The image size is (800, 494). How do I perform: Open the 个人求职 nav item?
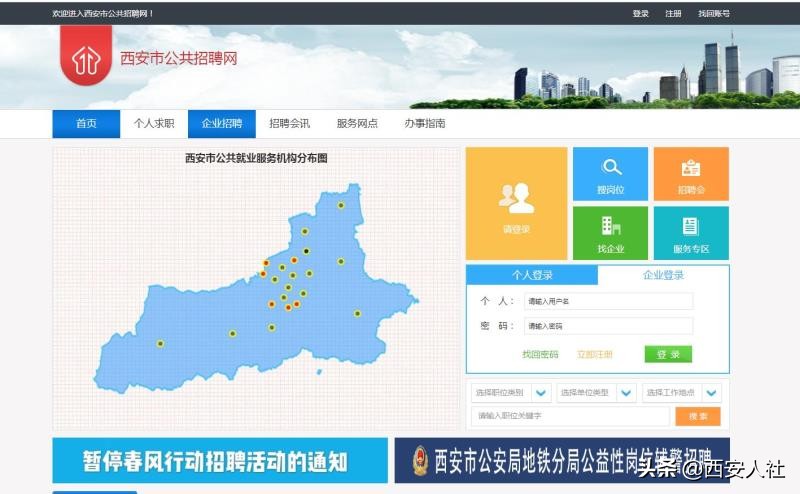click(x=154, y=124)
